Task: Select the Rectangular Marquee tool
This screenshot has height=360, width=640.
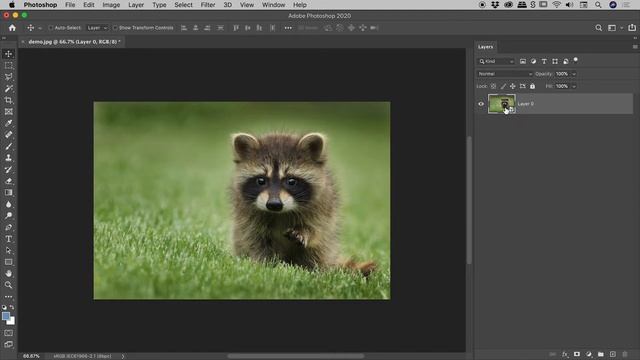Action: click(9, 65)
